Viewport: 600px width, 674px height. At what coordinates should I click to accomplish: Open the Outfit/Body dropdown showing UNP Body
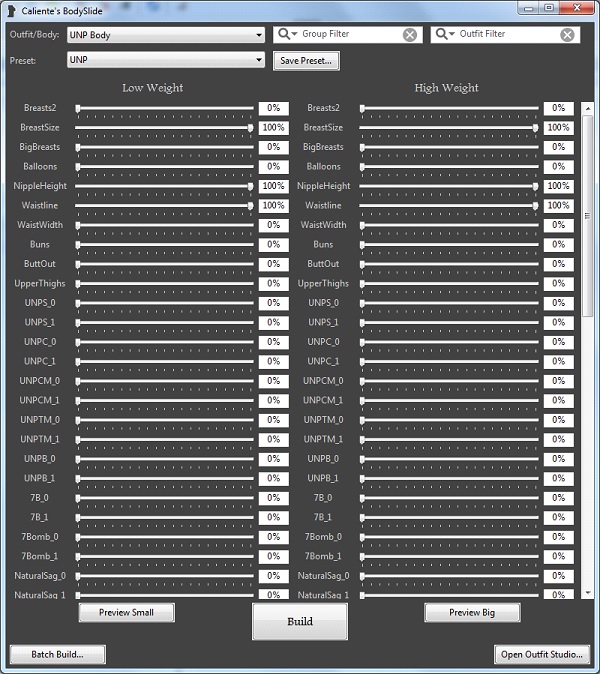click(165, 35)
